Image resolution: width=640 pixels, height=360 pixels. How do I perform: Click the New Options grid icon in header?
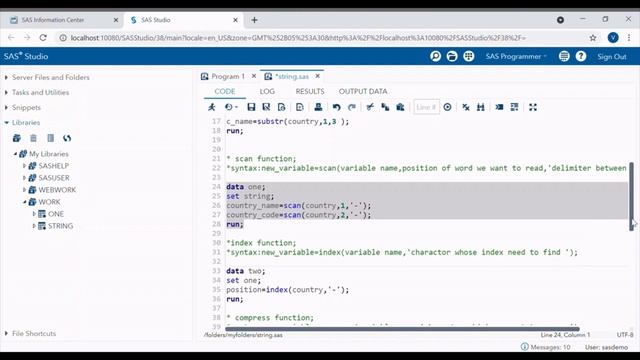pos(469,56)
